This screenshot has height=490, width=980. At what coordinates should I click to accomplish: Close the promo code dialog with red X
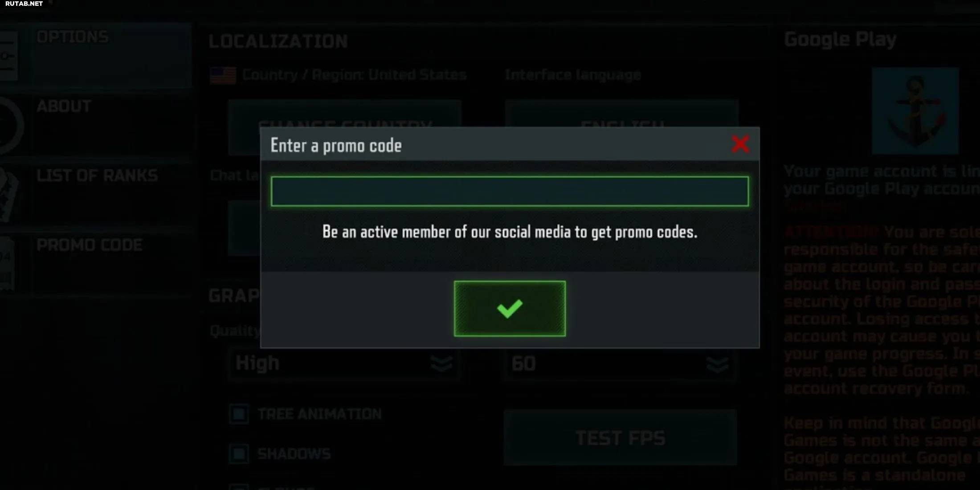click(740, 144)
